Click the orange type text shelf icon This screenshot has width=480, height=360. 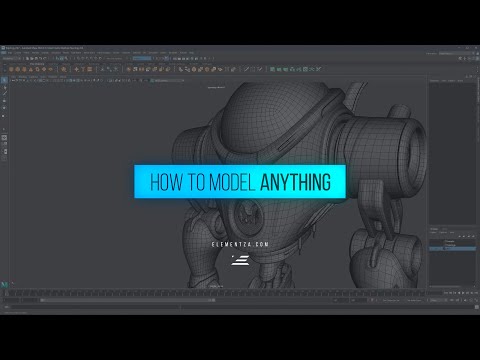[83, 69]
